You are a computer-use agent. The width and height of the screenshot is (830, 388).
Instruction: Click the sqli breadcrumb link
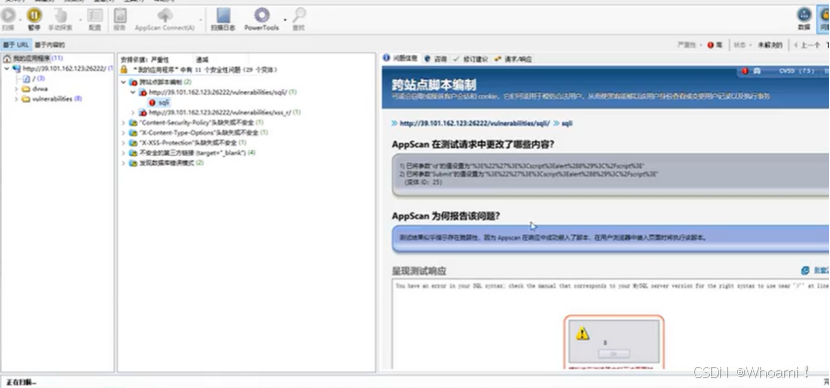click(x=567, y=123)
